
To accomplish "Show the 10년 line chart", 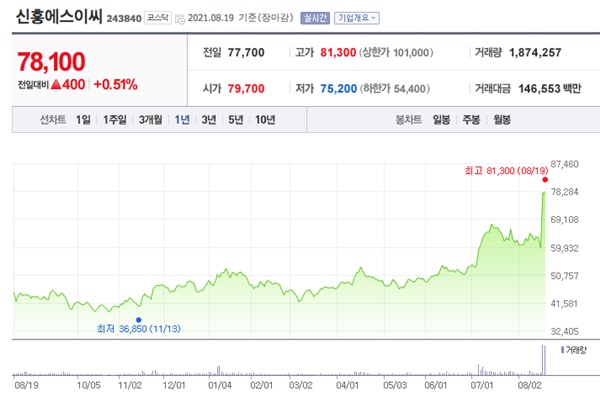I will point(265,120).
